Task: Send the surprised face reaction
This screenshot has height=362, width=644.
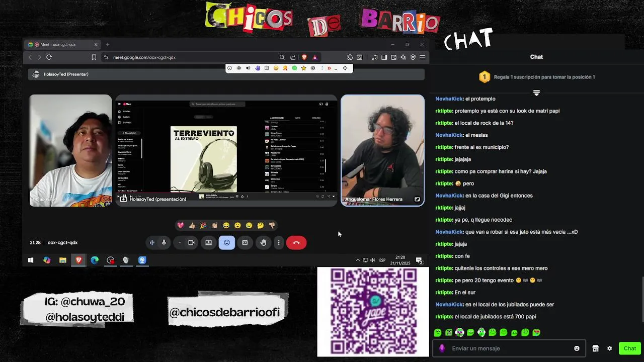Action: pos(237,225)
